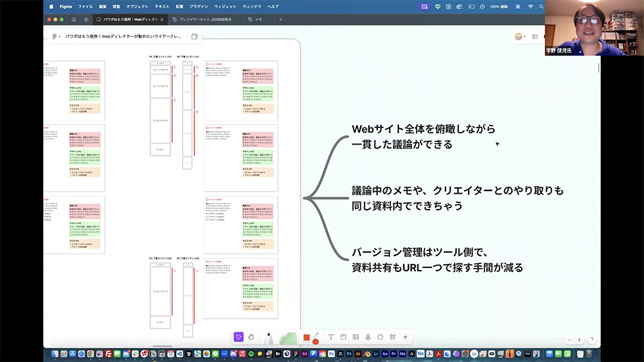Open the pages panel icon next to the title

coord(195,37)
